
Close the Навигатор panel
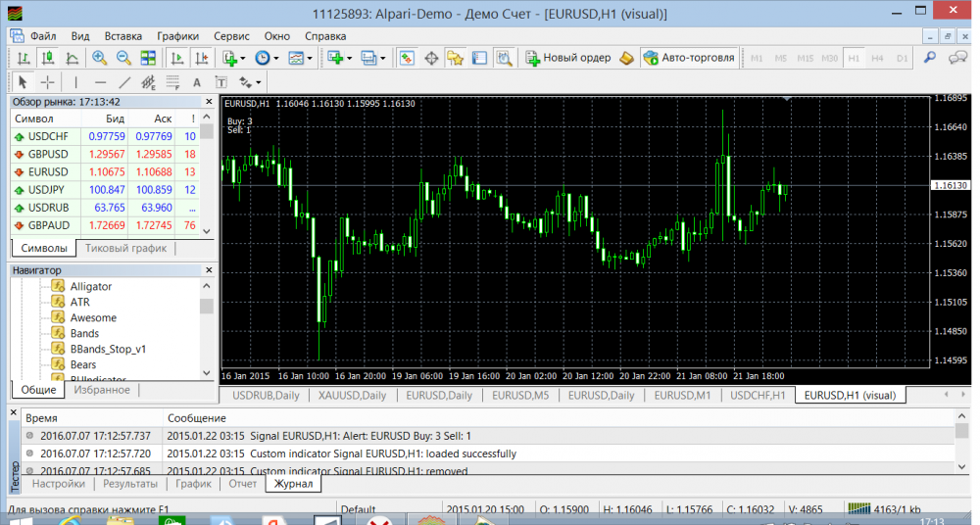tap(209, 270)
